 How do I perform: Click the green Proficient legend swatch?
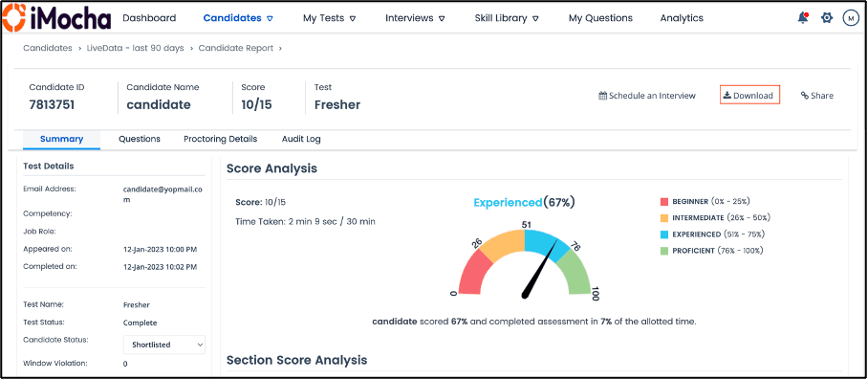(664, 251)
